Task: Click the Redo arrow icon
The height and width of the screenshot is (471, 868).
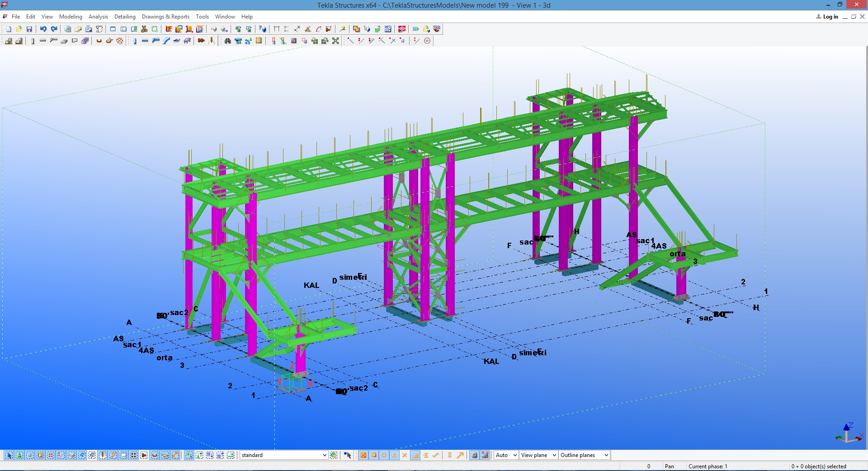Action: [54, 29]
